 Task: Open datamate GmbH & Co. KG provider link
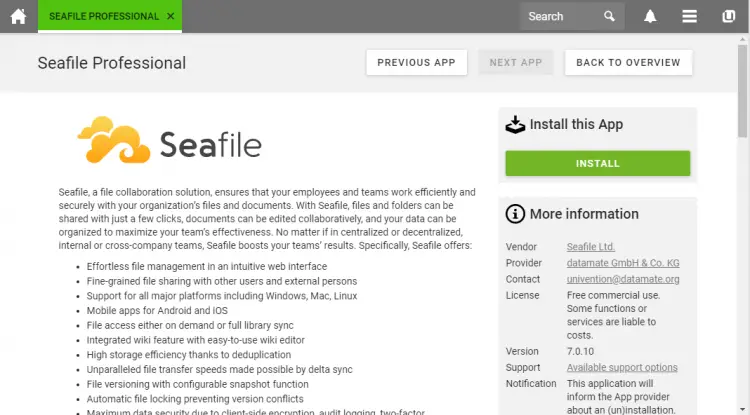pos(623,263)
